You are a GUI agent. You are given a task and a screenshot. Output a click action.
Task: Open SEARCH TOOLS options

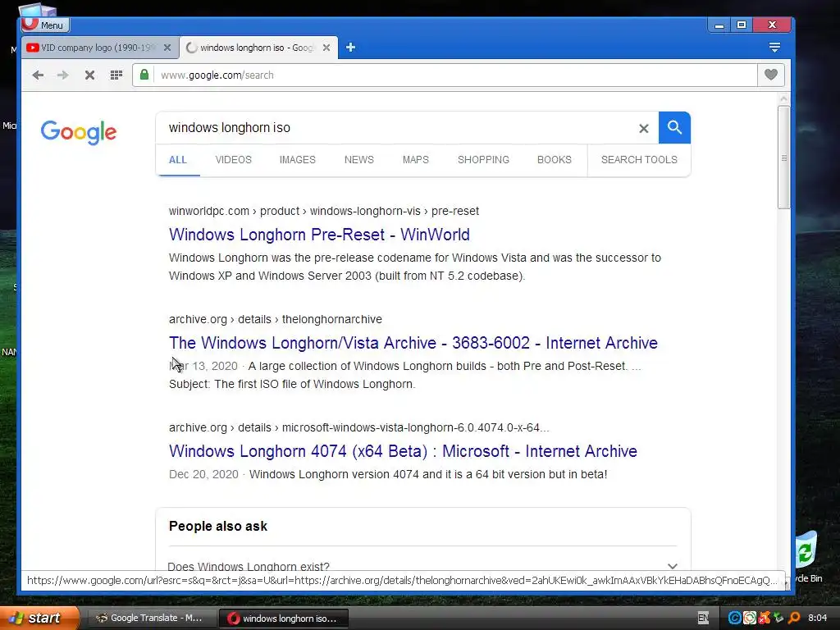click(x=639, y=160)
